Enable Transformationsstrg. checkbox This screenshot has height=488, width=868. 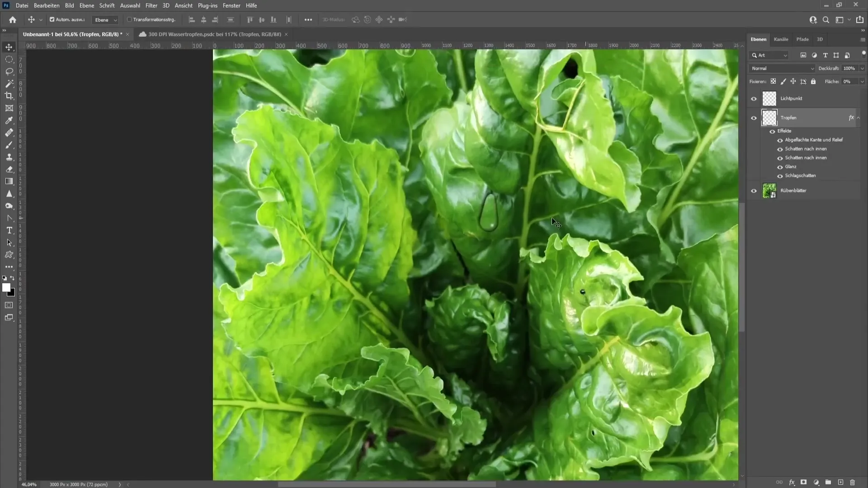point(129,19)
